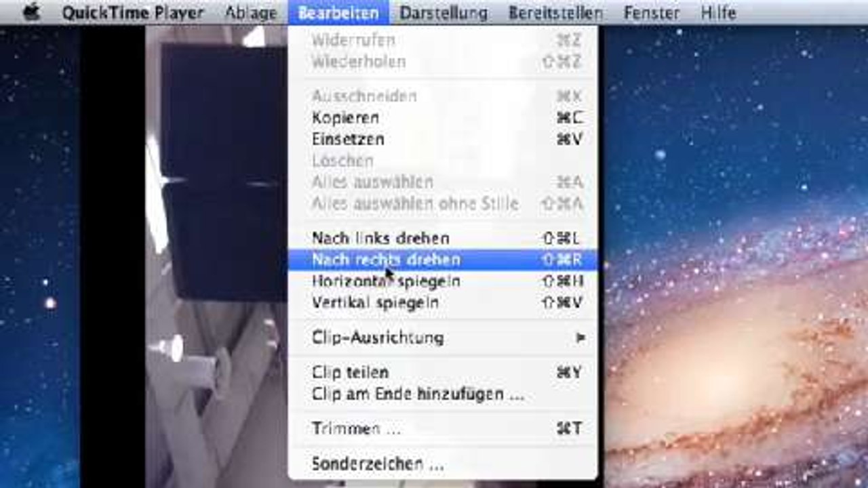Expand the Clip-Ausrichtung submenu
The image size is (868, 488).
tap(443, 338)
